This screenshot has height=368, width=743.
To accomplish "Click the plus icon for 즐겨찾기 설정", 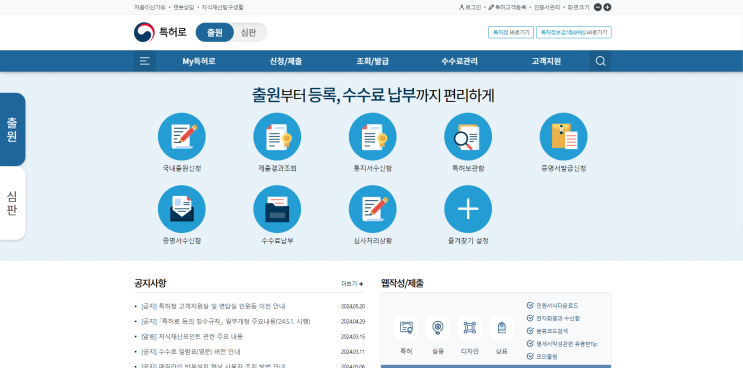I will point(468,209).
